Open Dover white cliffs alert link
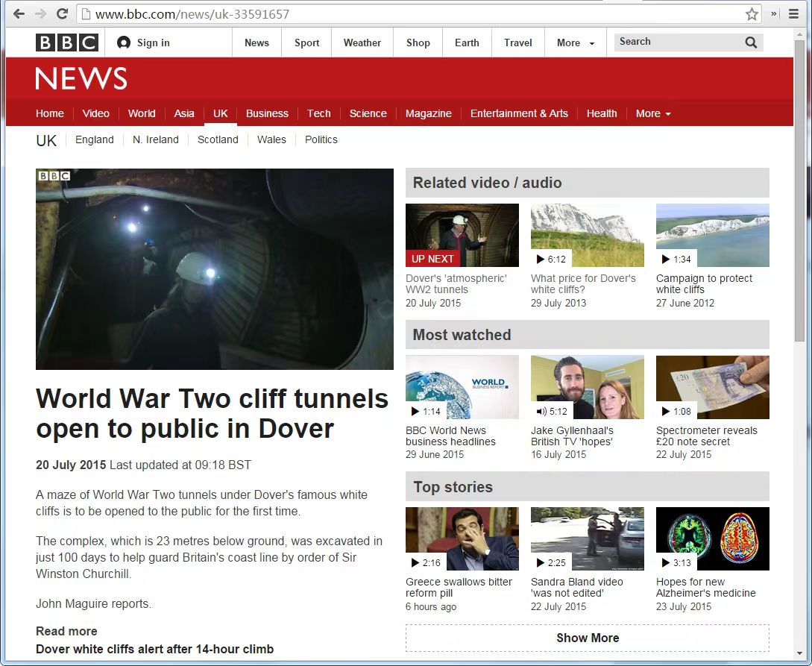Image resolution: width=812 pixels, height=666 pixels. [154, 649]
